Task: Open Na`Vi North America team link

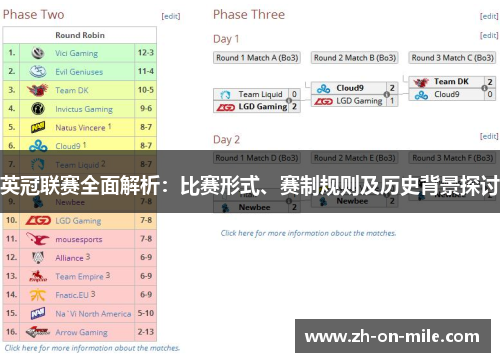Action: [x=93, y=314]
